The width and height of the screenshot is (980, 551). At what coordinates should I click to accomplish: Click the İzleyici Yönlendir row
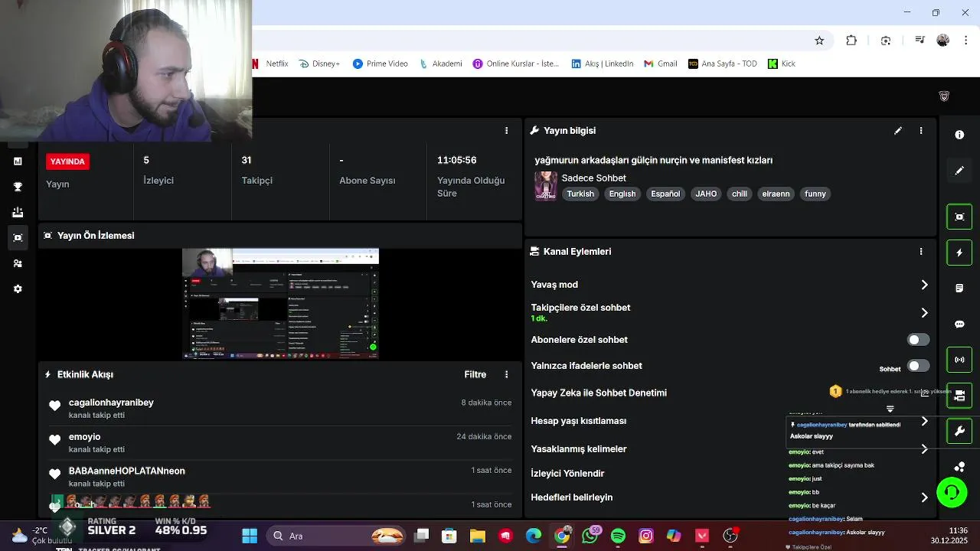pos(567,473)
